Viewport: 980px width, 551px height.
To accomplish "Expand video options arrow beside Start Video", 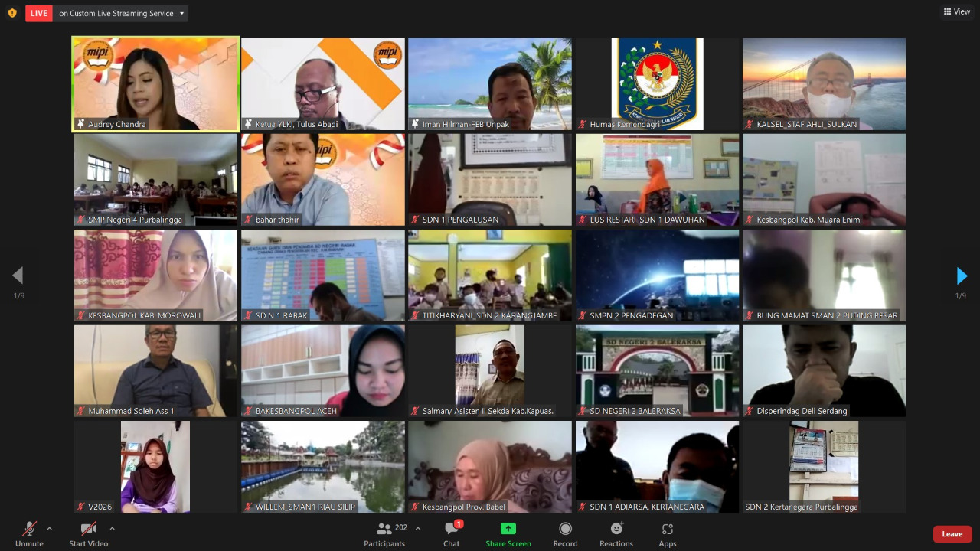I will pyautogui.click(x=112, y=528).
